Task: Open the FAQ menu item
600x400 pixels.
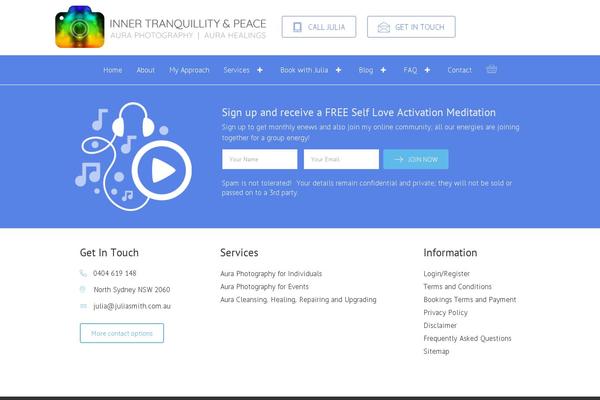Action: (x=410, y=70)
